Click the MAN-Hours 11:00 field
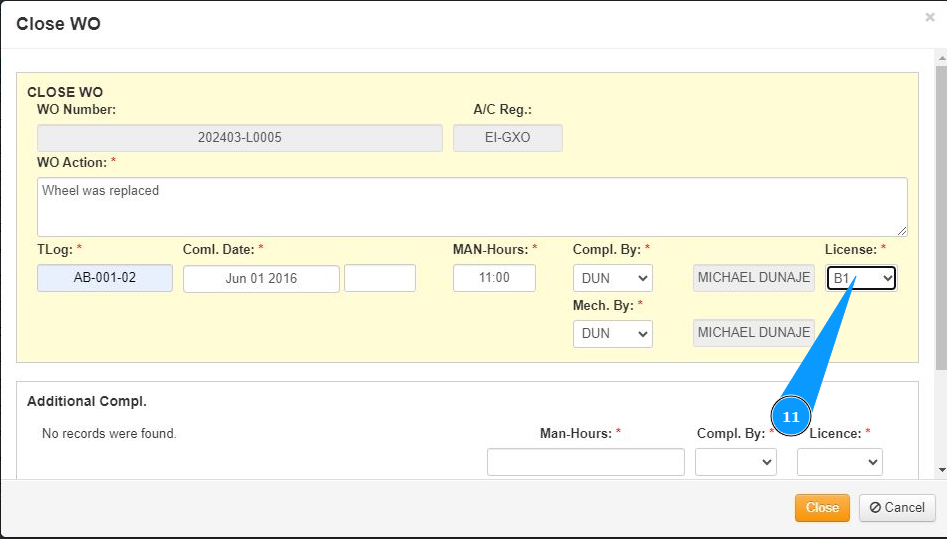 click(494, 278)
